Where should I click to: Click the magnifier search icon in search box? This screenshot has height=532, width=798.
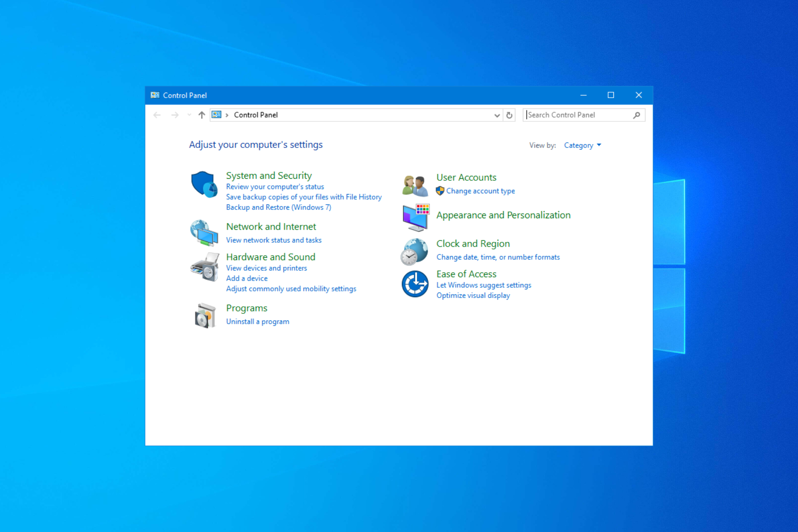coord(636,115)
